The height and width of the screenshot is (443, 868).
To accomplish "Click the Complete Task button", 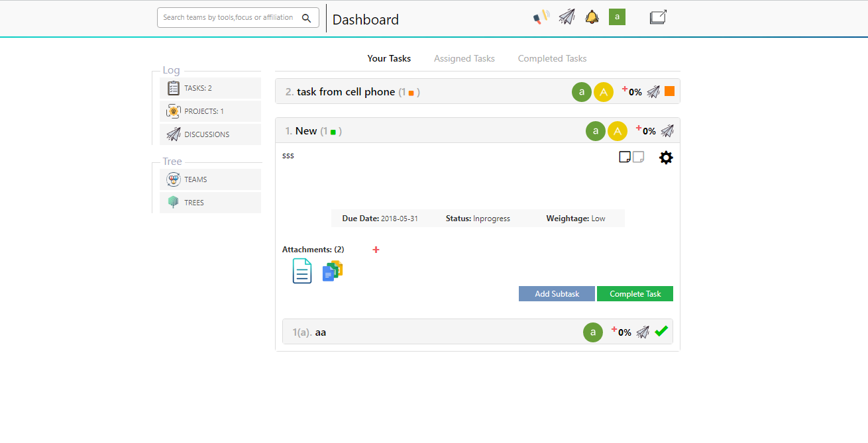I will (635, 294).
